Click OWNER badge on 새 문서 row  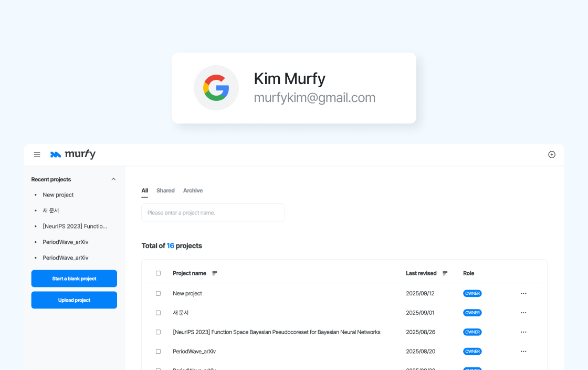(472, 313)
